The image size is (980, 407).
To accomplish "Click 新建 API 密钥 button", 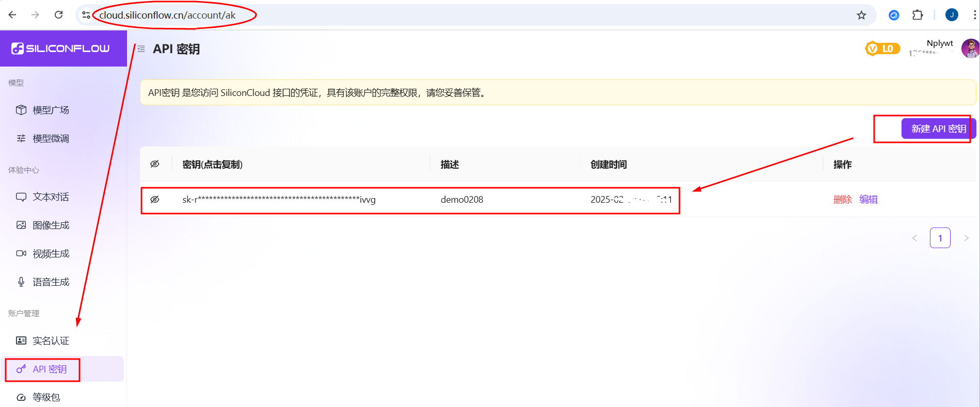I will coord(938,128).
